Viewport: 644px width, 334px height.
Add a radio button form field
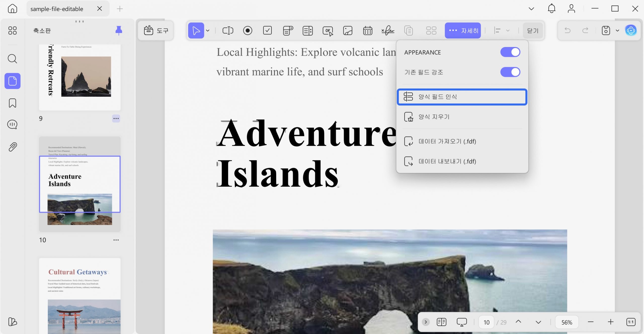tap(248, 31)
